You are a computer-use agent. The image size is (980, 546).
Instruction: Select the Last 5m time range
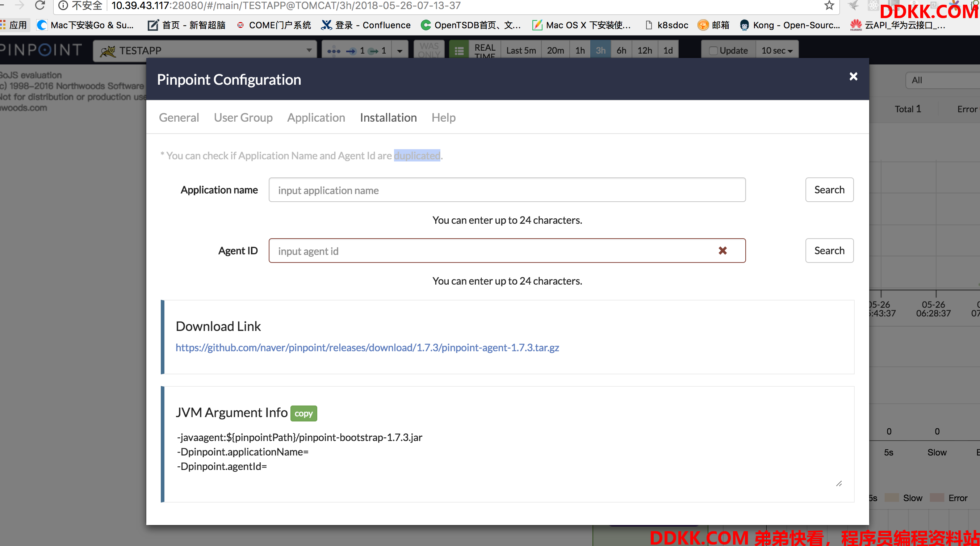[x=521, y=51]
